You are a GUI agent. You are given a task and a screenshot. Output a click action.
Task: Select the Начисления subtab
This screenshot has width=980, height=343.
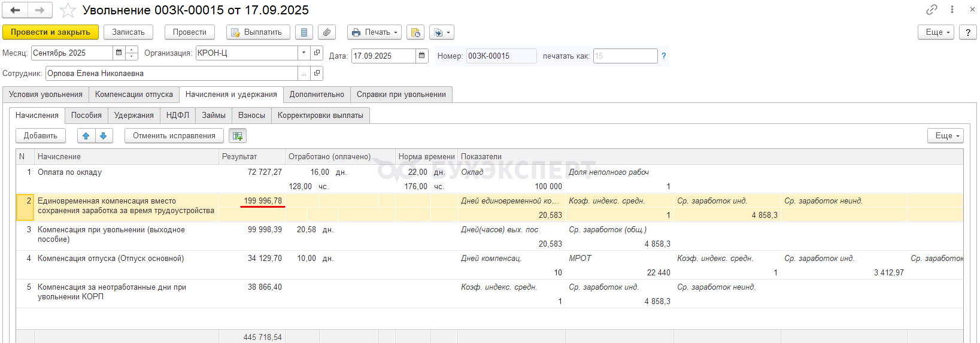[37, 116]
